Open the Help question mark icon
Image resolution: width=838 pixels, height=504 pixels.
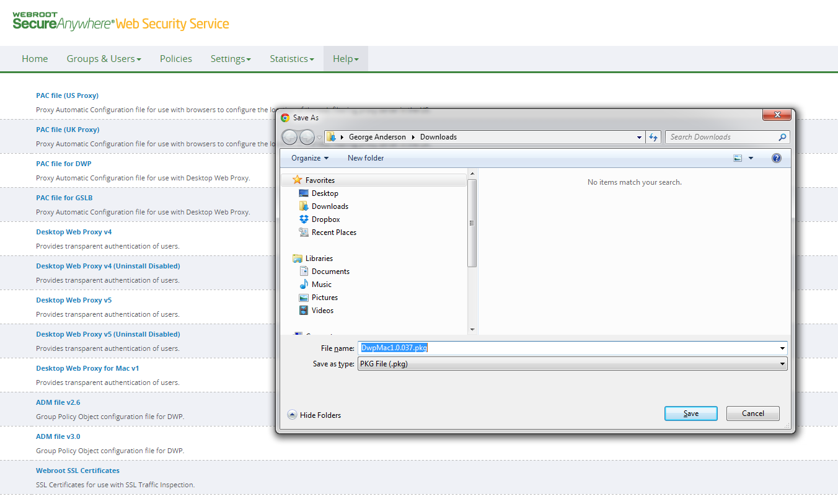tap(777, 158)
